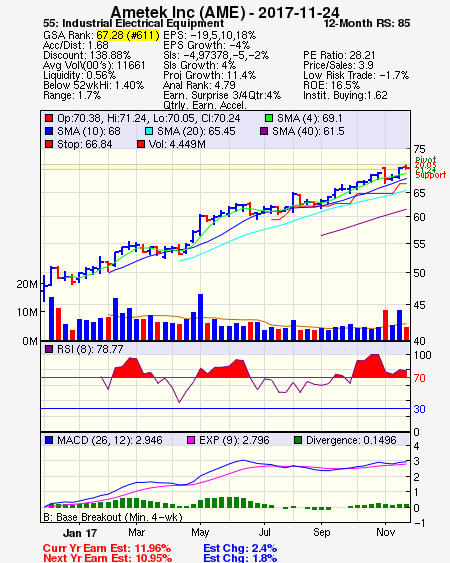Image resolution: width=450 pixels, height=563 pixels.
Task: Click the red OHLC price legend swatch
Action: pyautogui.click(x=49, y=118)
